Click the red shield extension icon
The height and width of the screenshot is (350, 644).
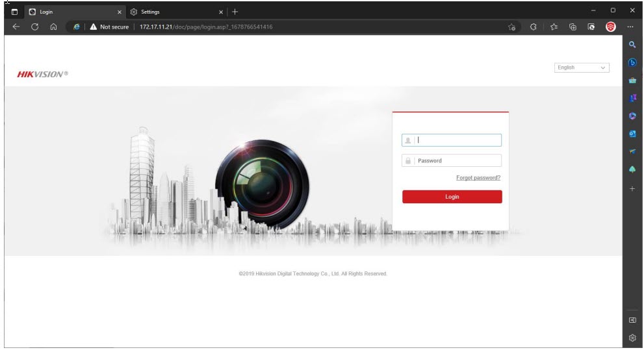[610, 27]
